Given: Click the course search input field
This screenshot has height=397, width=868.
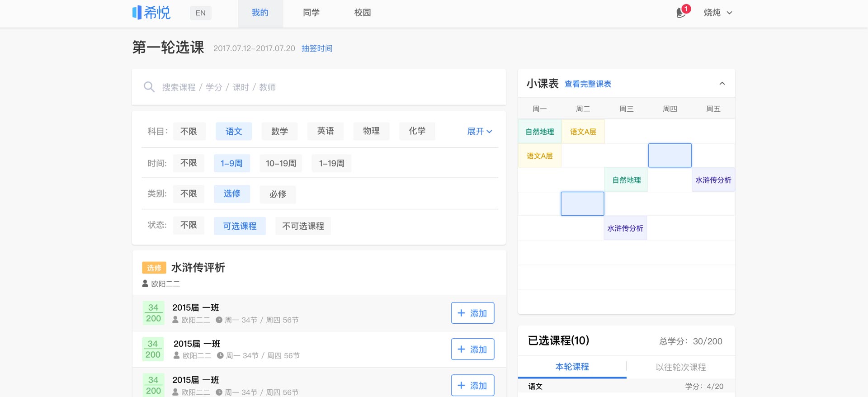Looking at the screenshot, I should 325,87.
